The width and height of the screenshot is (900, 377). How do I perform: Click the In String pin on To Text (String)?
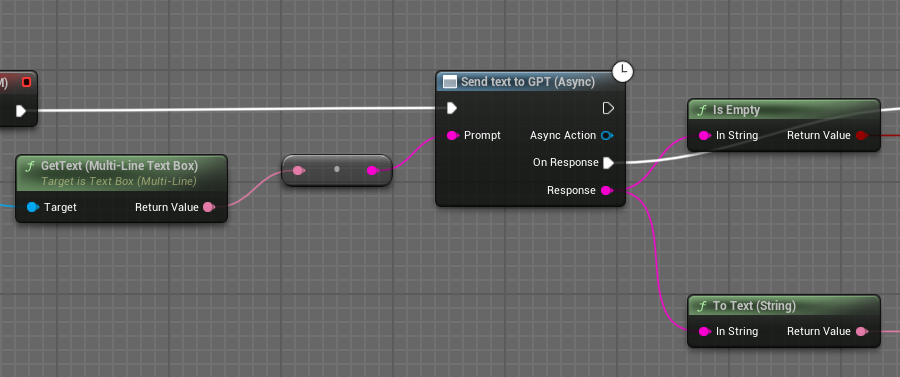coord(705,331)
